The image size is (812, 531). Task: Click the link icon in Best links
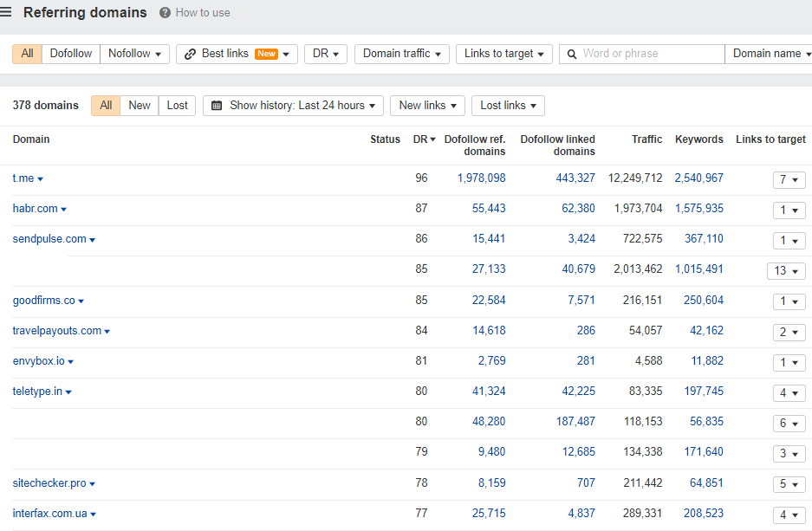point(191,54)
